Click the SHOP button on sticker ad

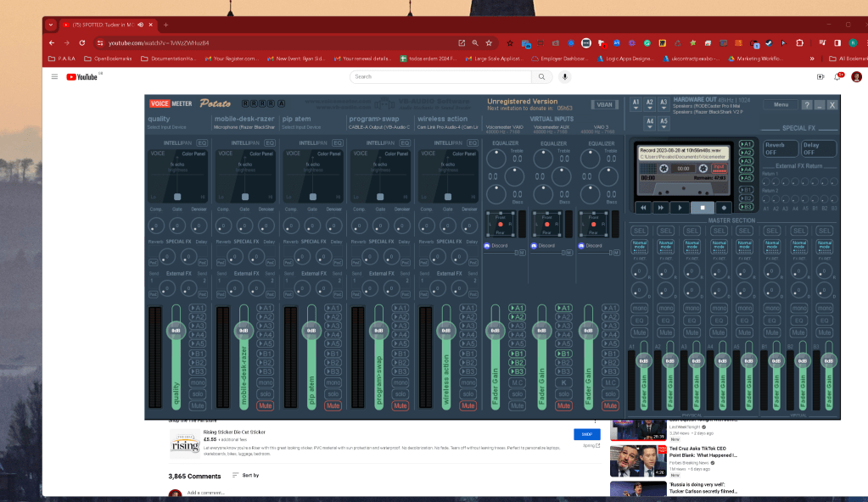[587, 434]
